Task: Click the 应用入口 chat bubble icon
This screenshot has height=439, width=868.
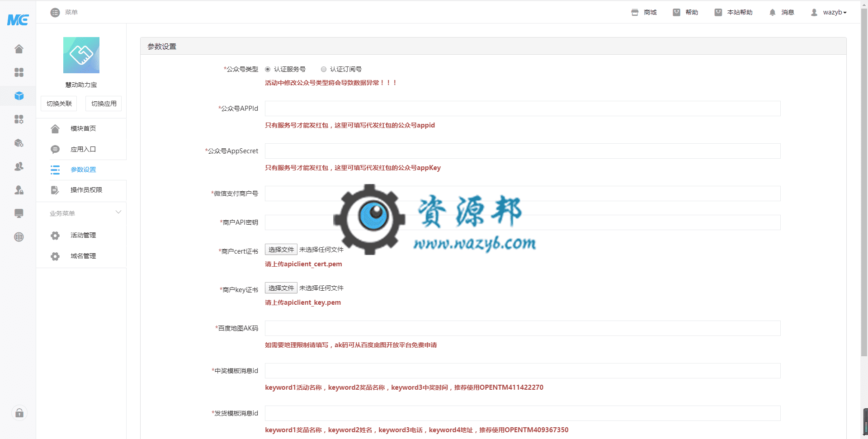Action: click(55, 149)
